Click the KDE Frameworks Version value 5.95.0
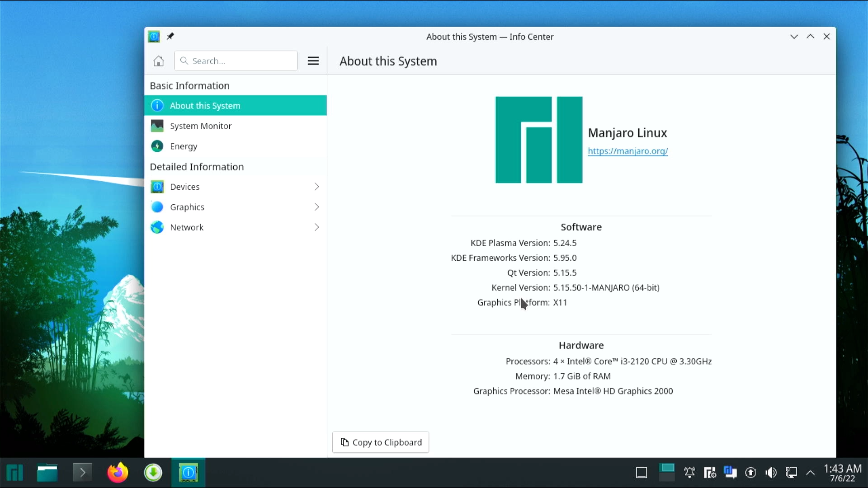868x488 pixels. coord(565,258)
